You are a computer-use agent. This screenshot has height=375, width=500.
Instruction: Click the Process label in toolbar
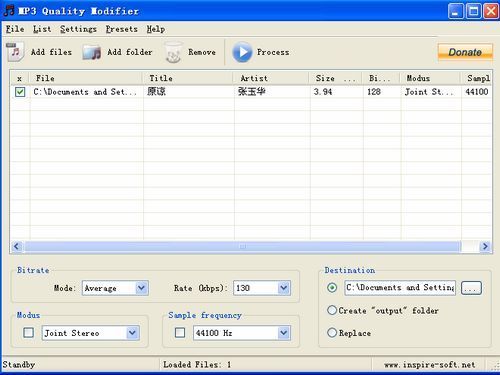[x=273, y=52]
